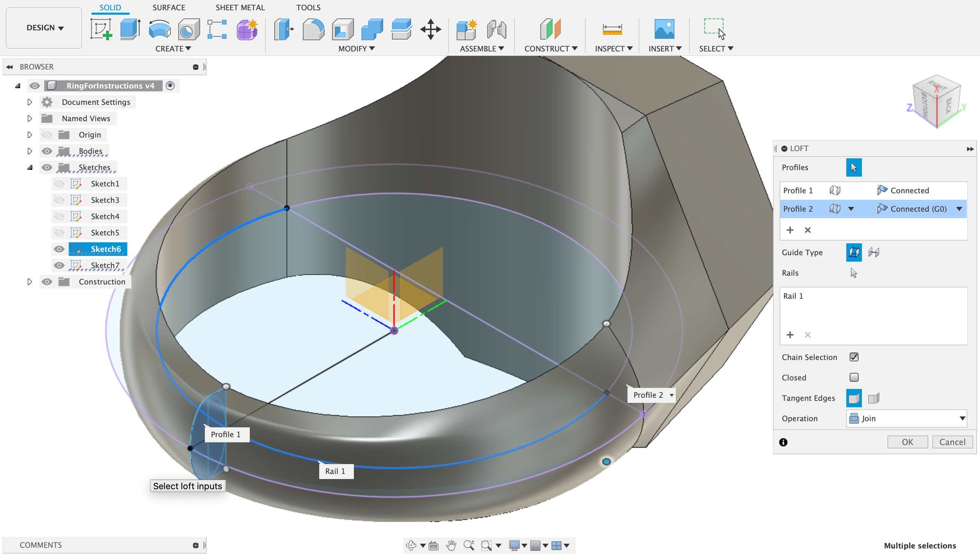Hide Sketch6 using its visibility eye
Image resolution: width=980 pixels, height=556 pixels.
click(x=60, y=249)
